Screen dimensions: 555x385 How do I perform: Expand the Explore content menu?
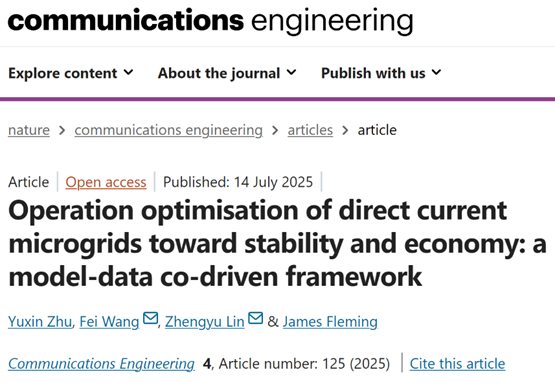tap(71, 73)
